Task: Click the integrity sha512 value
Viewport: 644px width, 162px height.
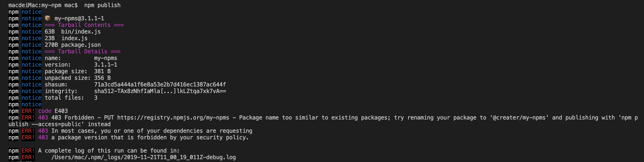Action: point(160,91)
